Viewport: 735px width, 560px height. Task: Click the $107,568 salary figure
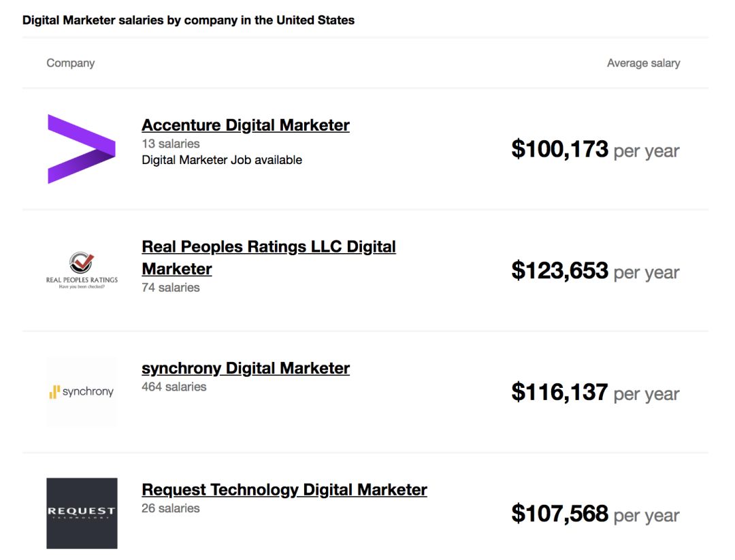(x=559, y=514)
